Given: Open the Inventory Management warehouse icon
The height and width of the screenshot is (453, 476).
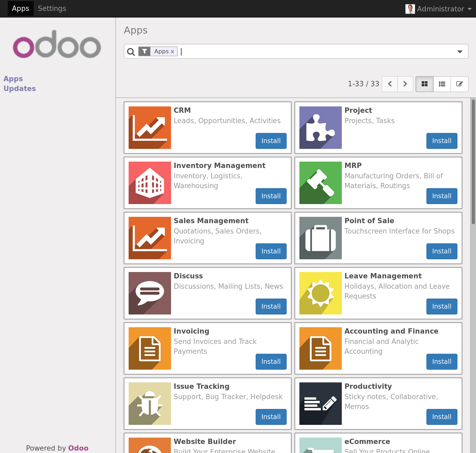Looking at the screenshot, I should (x=150, y=183).
